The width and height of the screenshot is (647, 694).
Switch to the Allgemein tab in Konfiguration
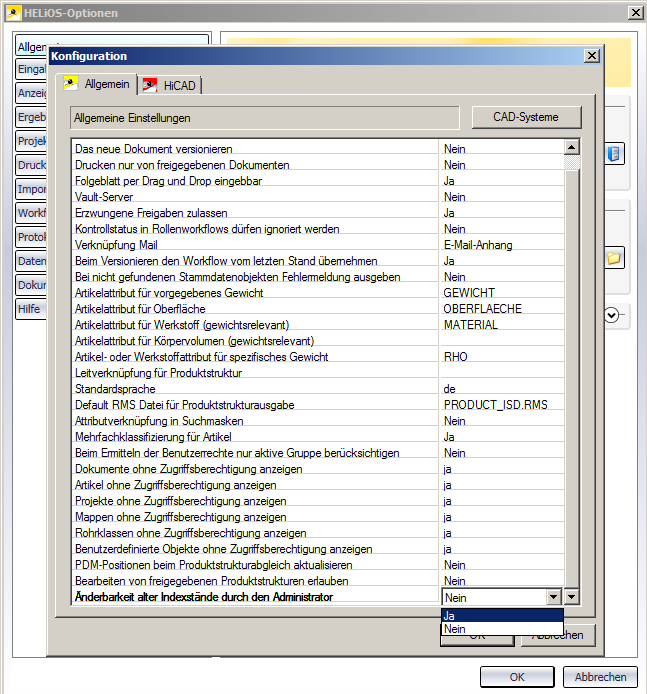(96, 84)
